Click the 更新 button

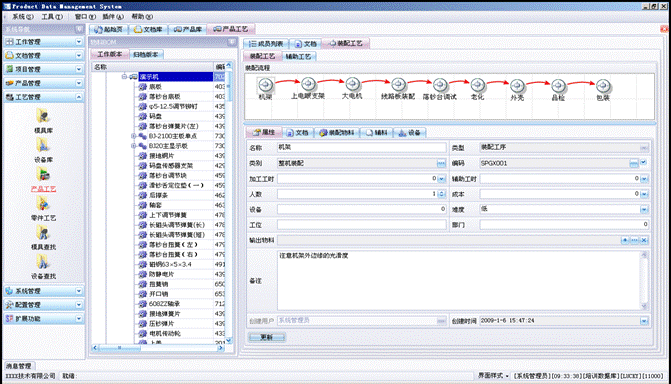click(267, 337)
